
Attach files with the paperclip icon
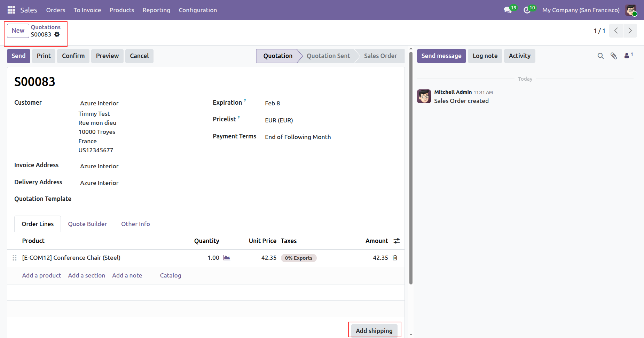tap(614, 56)
